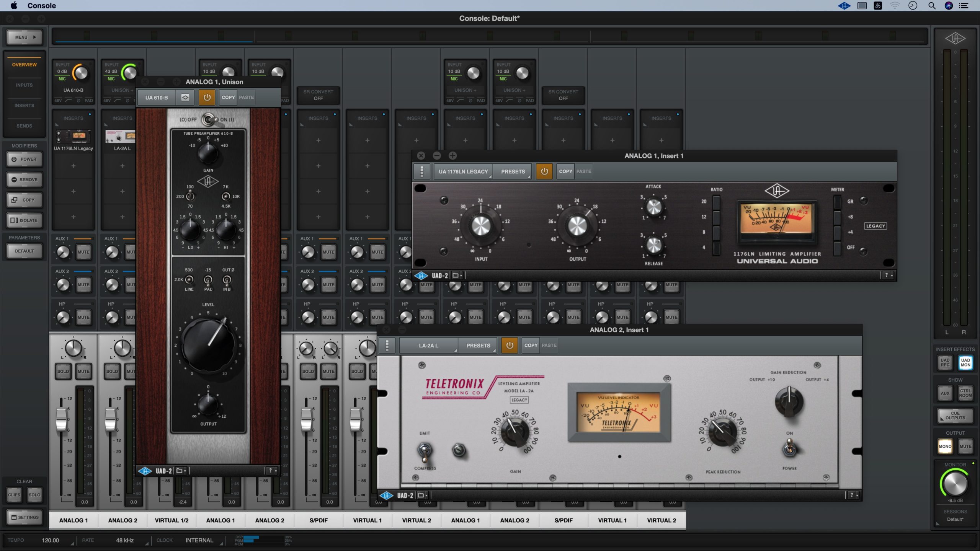Open folder menu in 1176LN plugin footer
The height and width of the screenshot is (551, 980).
457,275
